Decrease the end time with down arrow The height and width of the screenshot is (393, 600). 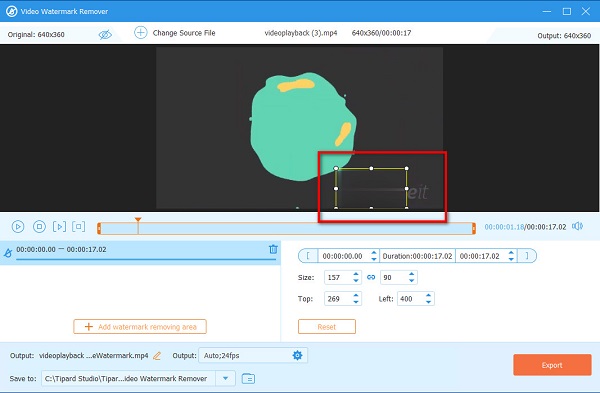(x=511, y=259)
